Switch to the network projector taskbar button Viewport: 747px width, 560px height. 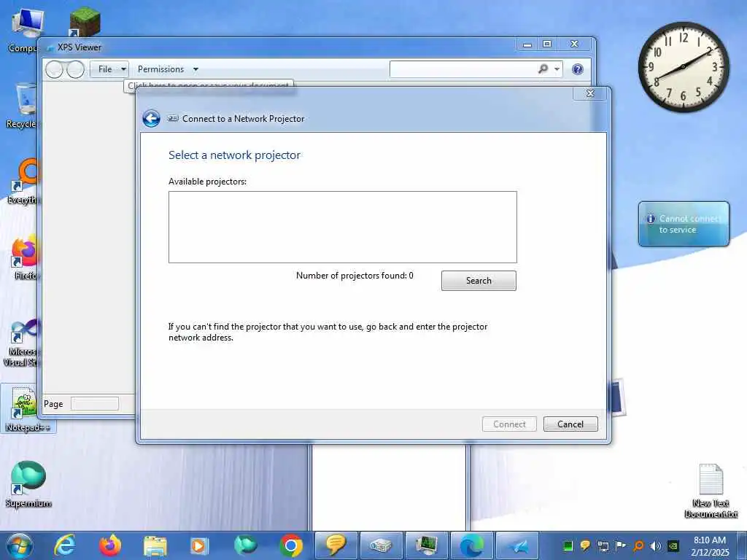[x=381, y=545]
